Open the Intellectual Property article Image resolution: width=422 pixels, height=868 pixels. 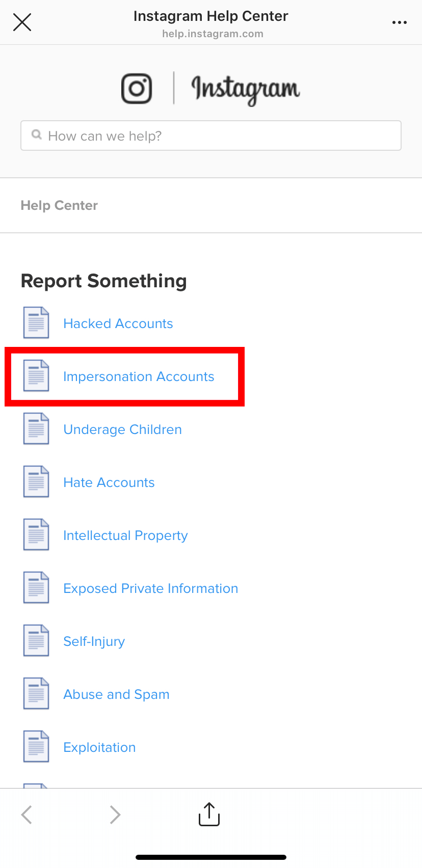click(x=125, y=535)
